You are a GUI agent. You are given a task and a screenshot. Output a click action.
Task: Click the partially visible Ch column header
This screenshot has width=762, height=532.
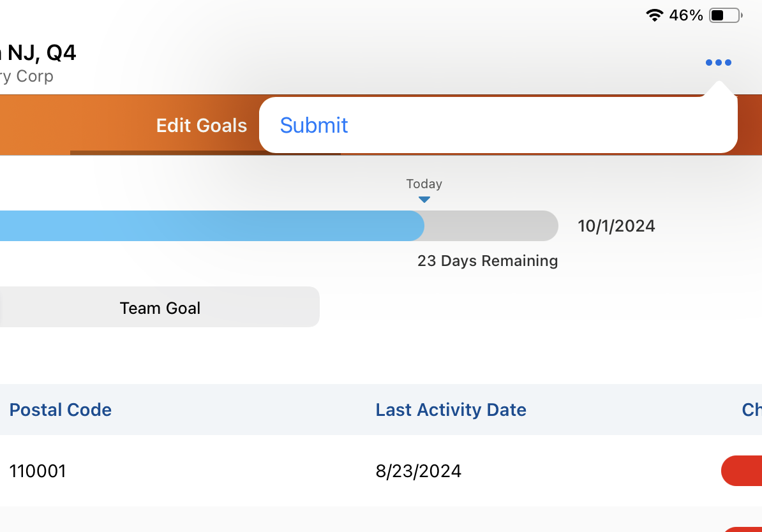[752, 410]
